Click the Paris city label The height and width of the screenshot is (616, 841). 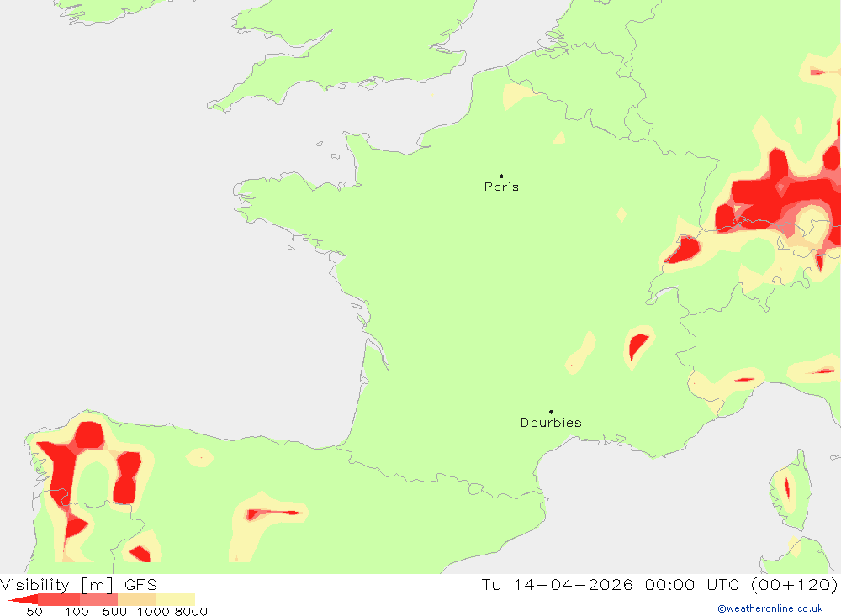click(x=501, y=187)
